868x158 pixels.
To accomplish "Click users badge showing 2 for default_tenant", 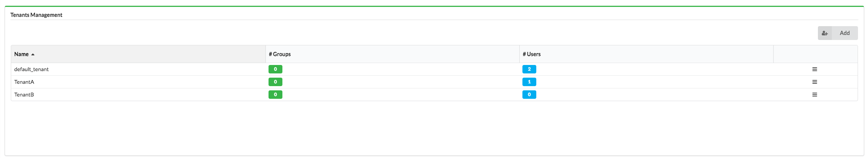I will (x=529, y=69).
